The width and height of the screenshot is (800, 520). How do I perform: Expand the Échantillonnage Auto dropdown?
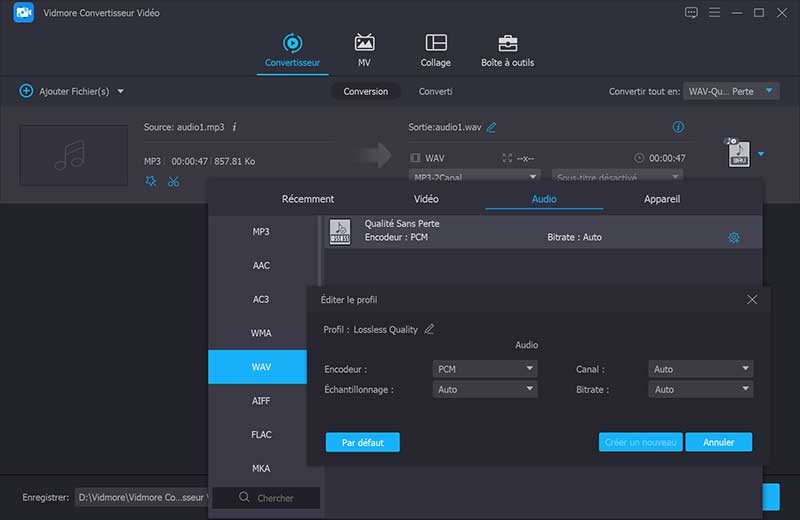tap(486, 389)
